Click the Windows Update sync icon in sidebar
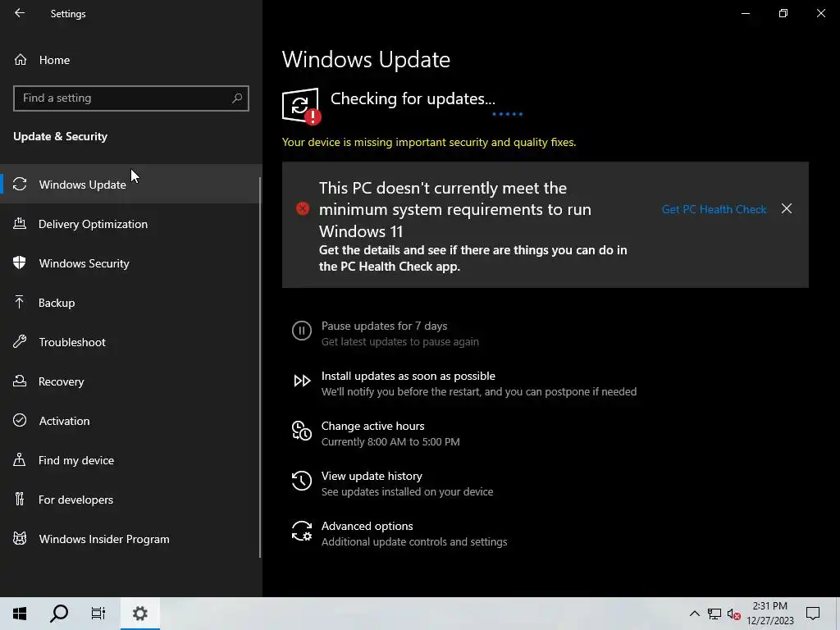This screenshot has height=630, width=840. [20, 185]
